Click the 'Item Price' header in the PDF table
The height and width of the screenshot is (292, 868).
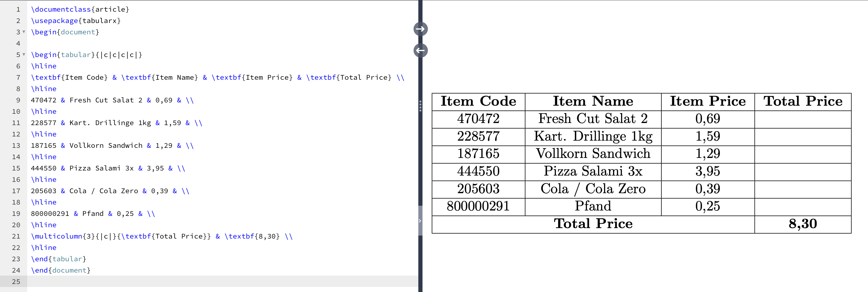click(x=708, y=101)
